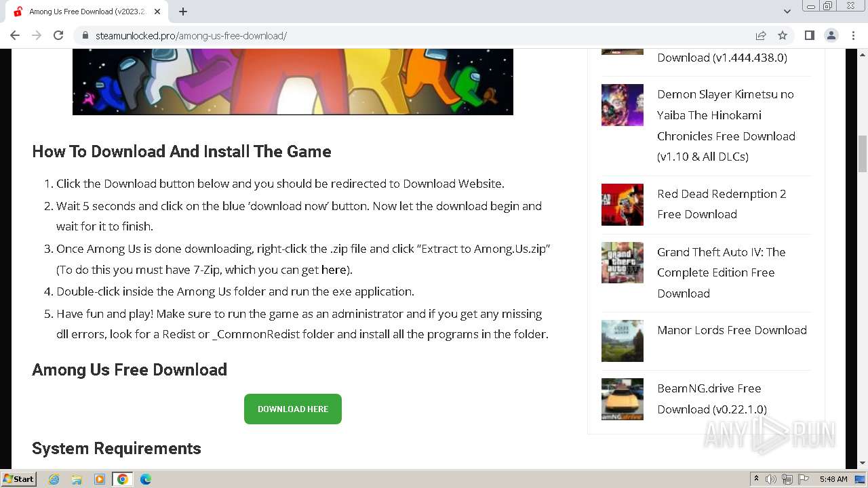Screen dimensions: 868x488
Task: Launch Internet Explorer from taskbar
Action: point(54,479)
